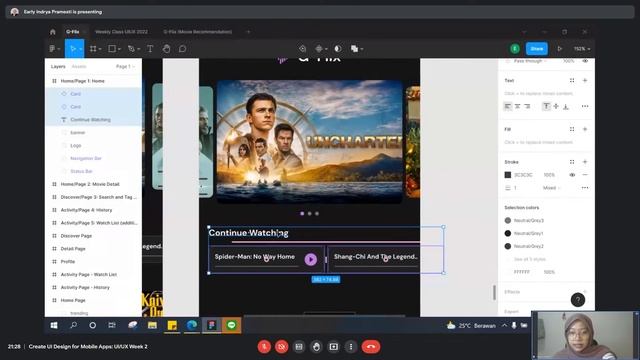
Task: Open fill style picker four-dots icon
Action: pyautogui.click(x=572, y=129)
